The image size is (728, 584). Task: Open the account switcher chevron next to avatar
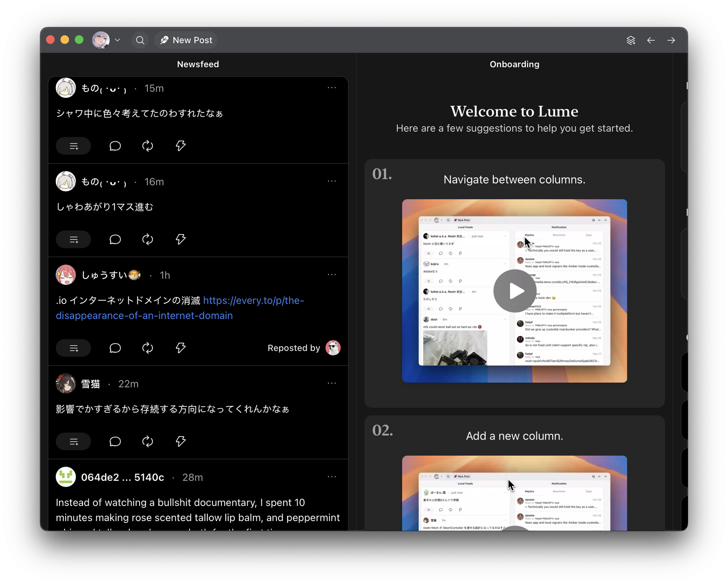(x=118, y=40)
